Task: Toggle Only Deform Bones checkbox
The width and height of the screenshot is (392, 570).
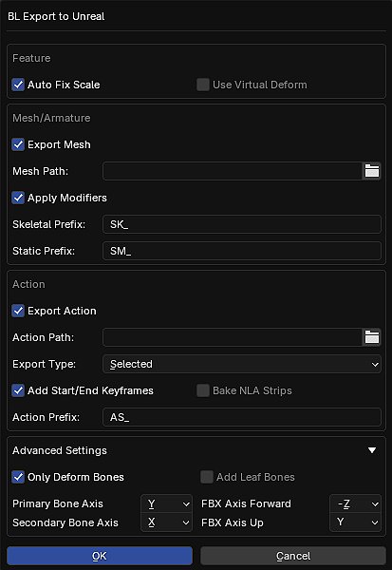Action: [18, 477]
